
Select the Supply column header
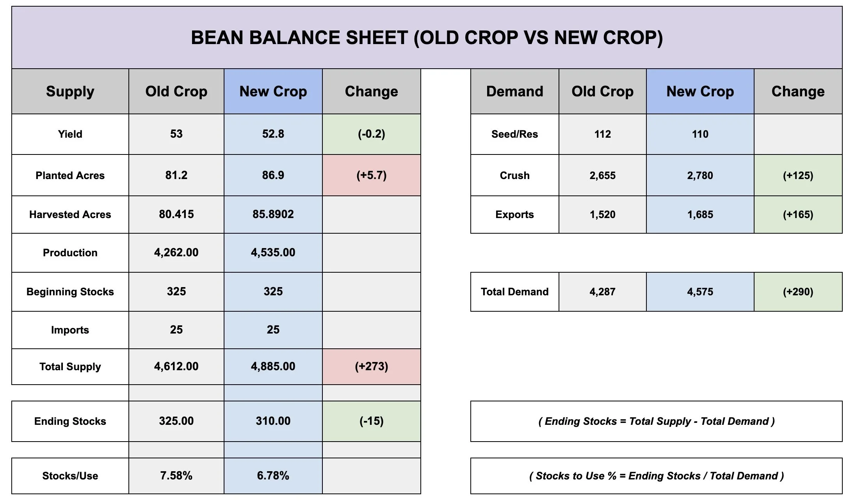[70, 91]
